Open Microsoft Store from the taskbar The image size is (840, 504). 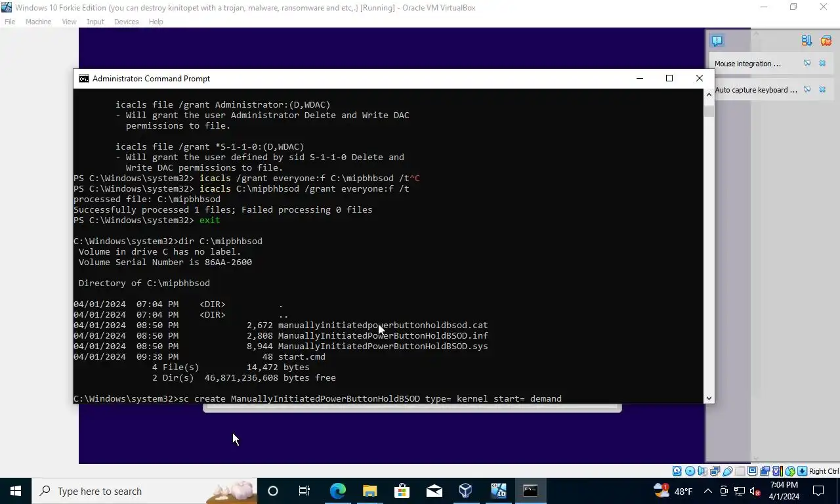[402, 491]
